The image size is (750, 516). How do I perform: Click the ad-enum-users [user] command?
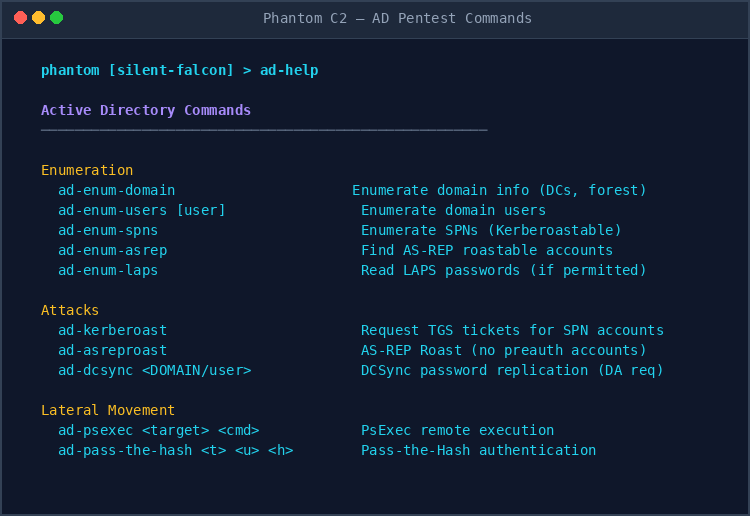tap(142, 210)
